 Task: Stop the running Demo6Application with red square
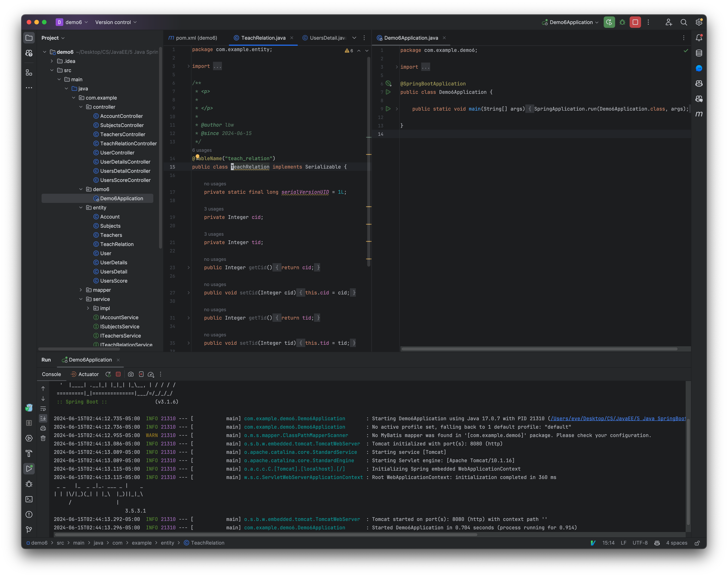(x=635, y=22)
